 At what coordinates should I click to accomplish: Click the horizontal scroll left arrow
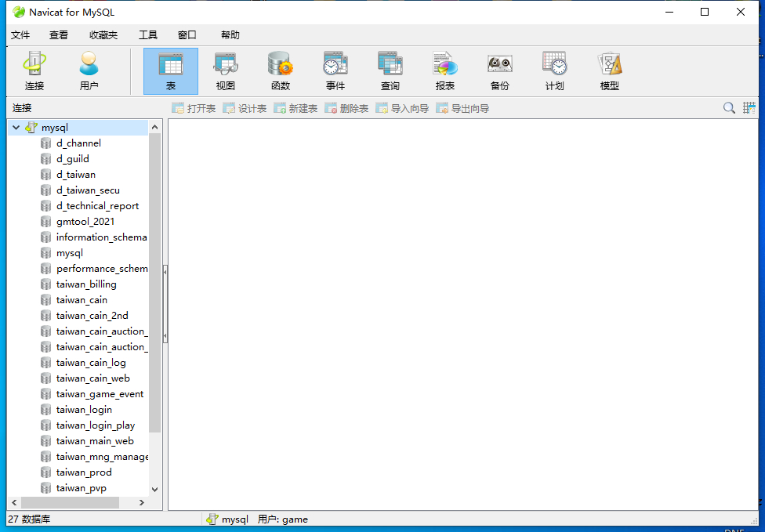14,502
